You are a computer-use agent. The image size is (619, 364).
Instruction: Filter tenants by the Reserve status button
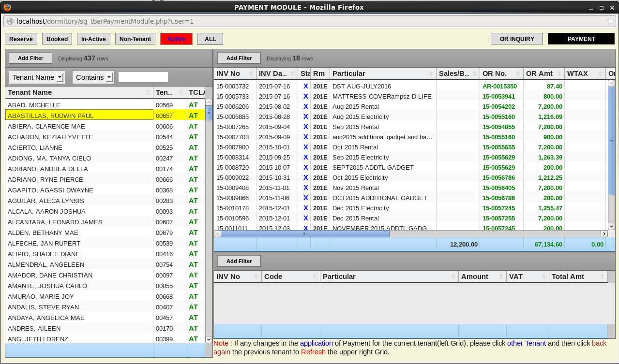pos(21,39)
